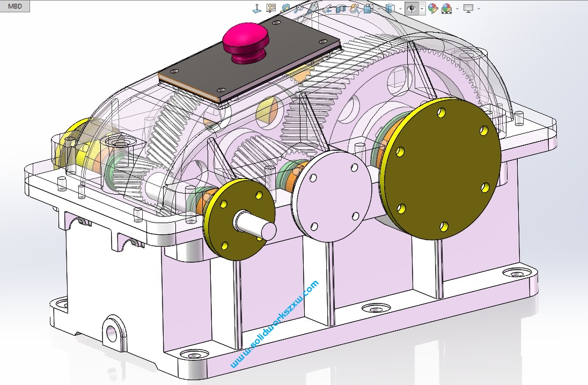Click the blue solidworkszxw.com watermark text

tap(275, 323)
